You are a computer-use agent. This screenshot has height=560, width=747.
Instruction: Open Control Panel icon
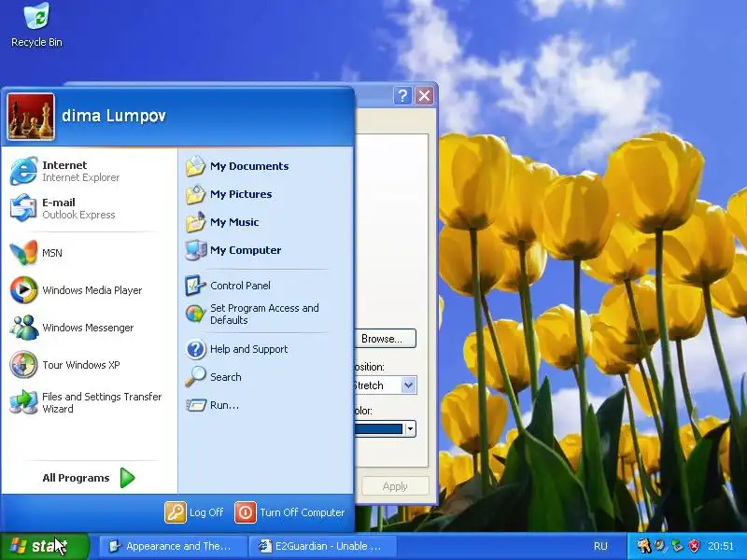click(195, 286)
